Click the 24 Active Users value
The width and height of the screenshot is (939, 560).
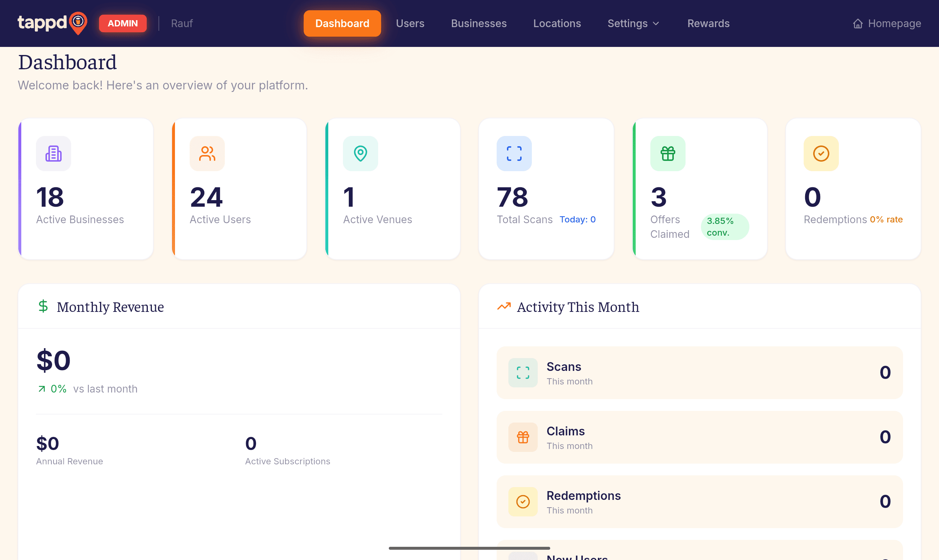(206, 198)
